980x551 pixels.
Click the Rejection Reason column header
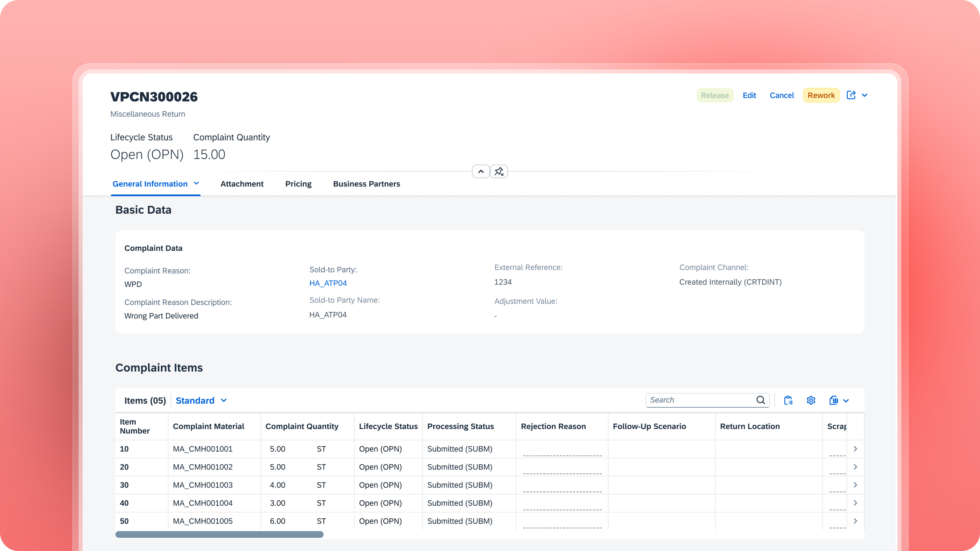click(562, 426)
